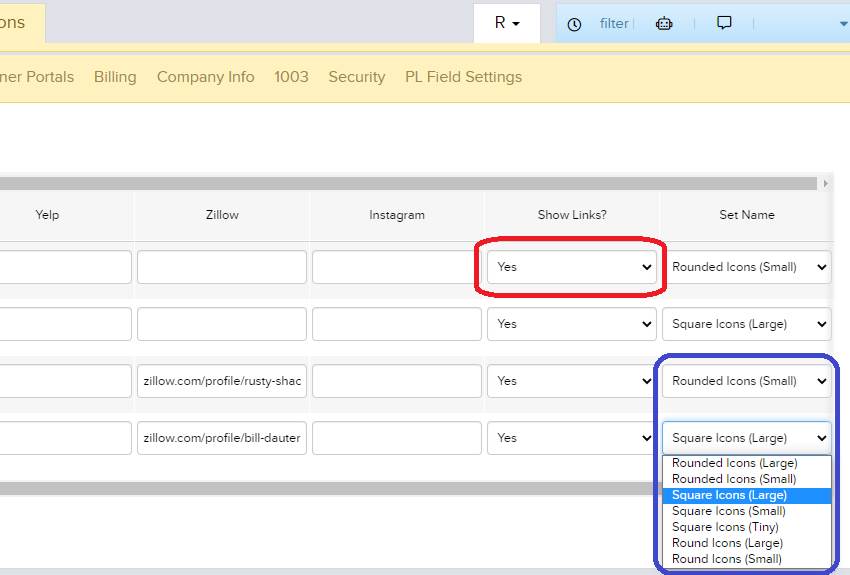Choose highlighted Square Icons (Large) option
The height and width of the screenshot is (575, 850).
(747, 495)
